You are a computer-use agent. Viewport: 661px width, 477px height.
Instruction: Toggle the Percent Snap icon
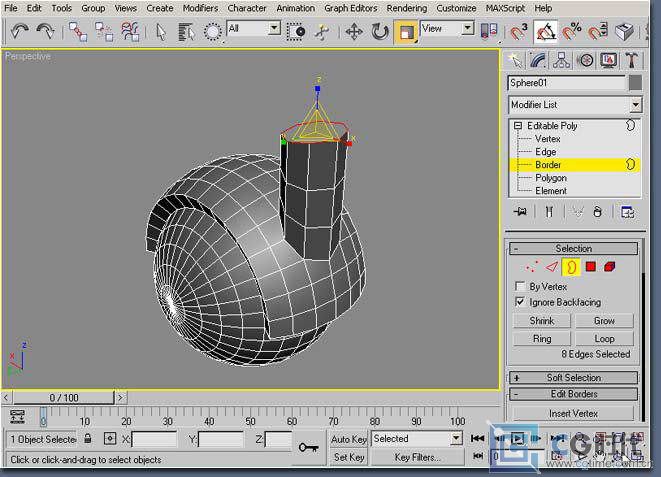572,32
